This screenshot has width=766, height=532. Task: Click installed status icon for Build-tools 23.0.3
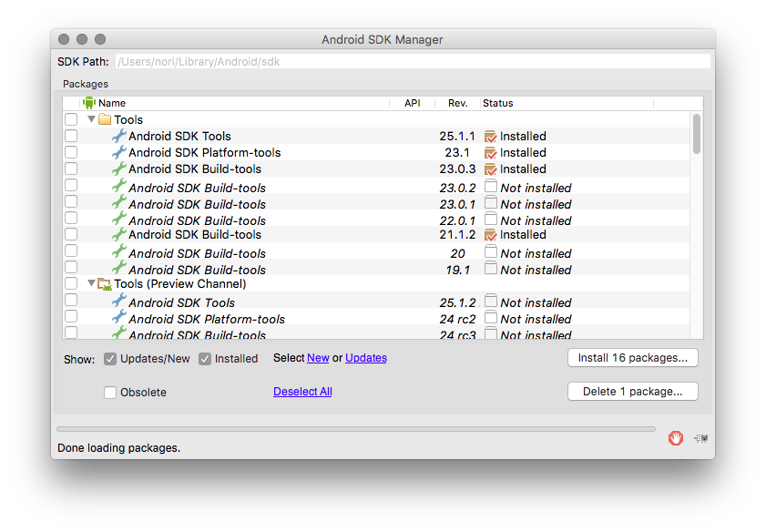point(490,169)
